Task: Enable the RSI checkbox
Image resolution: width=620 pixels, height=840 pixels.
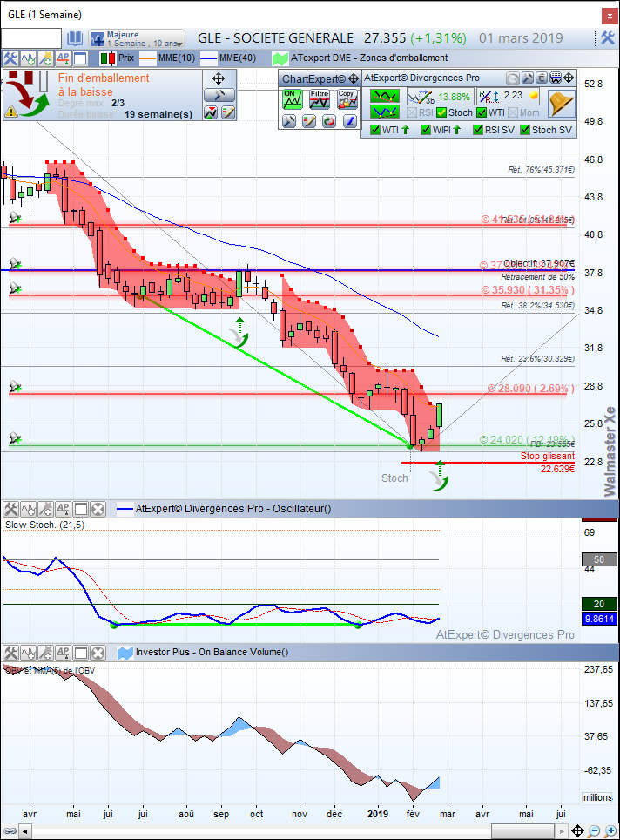Action: point(412,112)
